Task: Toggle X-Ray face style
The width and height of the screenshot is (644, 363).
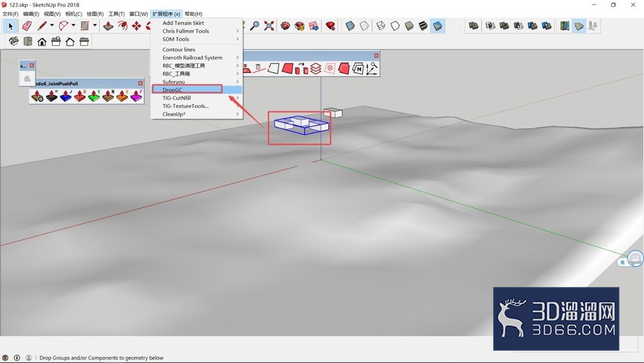Action: pyautogui.click(x=350, y=26)
